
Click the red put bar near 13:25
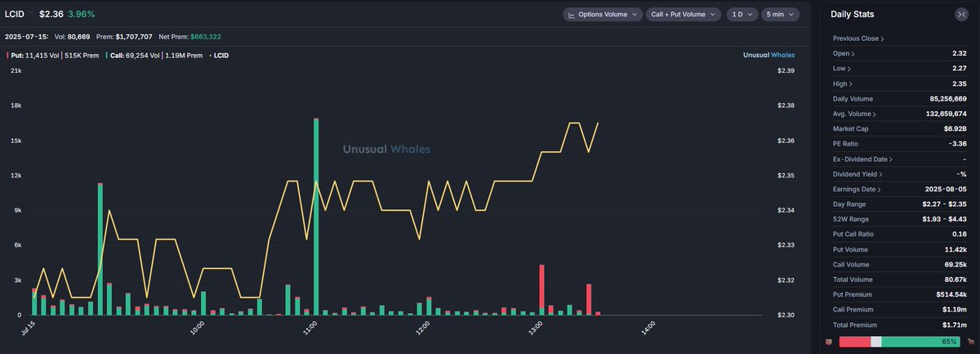point(589,298)
